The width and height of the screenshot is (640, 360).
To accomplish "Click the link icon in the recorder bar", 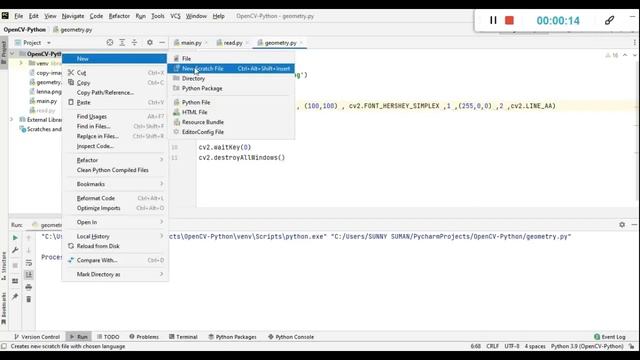I will click(x=609, y=20).
